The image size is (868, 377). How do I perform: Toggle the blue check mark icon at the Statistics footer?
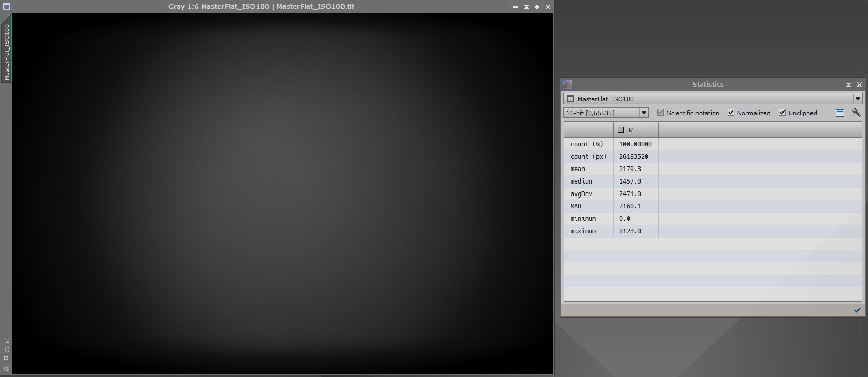[x=857, y=310]
